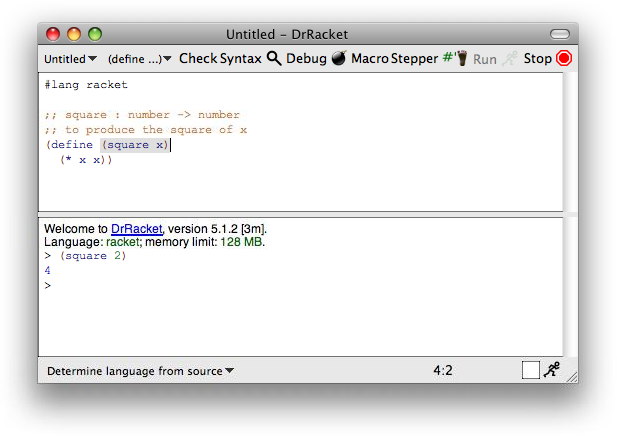Click the 4:2 cursor position indicator

443,370
